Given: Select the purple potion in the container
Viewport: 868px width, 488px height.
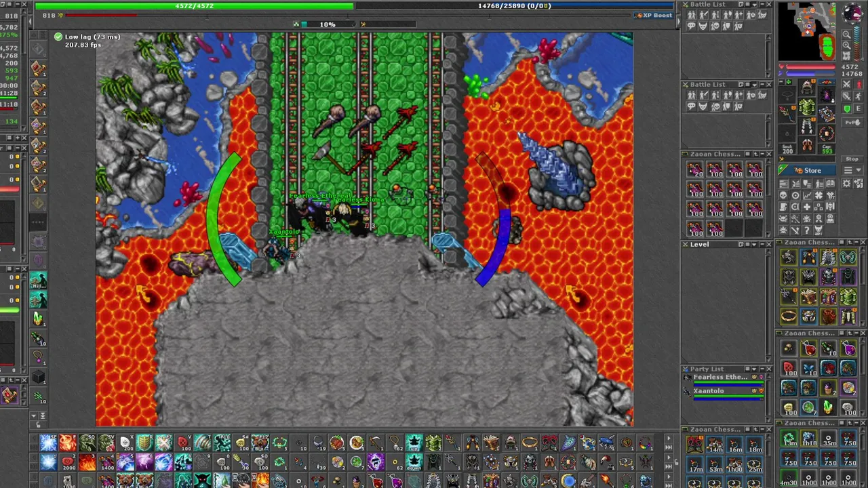Looking at the screenshot, I should pos(848,348).
